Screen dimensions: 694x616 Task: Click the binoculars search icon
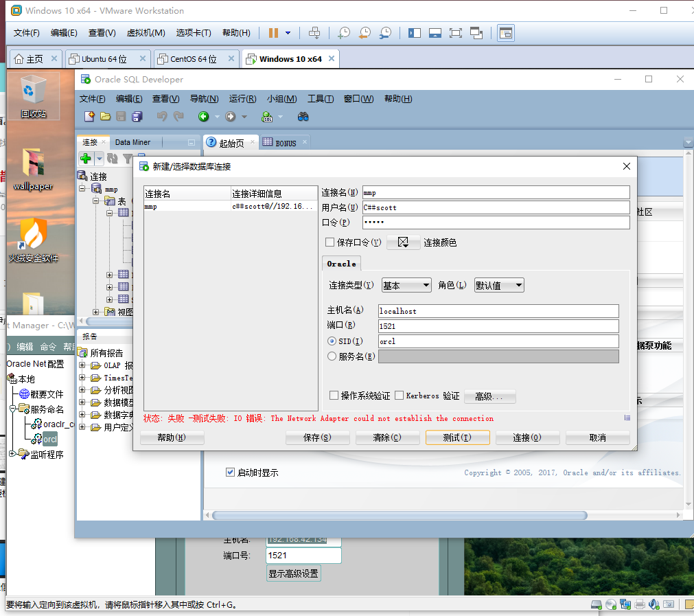tap(302, 116)
